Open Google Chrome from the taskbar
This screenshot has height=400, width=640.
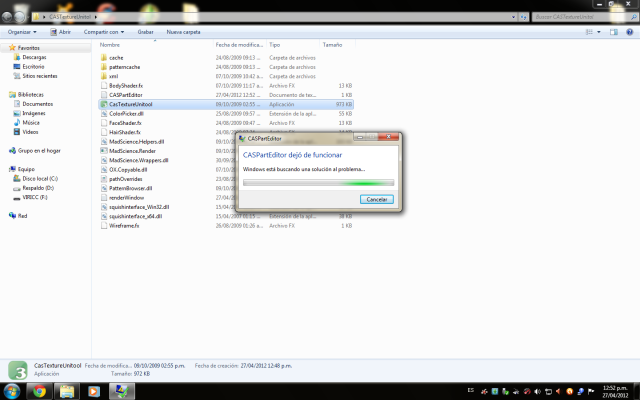[x=38, y=390]
